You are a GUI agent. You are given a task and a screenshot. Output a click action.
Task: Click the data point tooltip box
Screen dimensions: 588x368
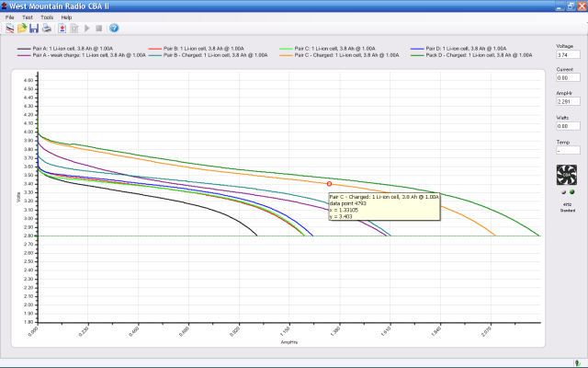pos(384,206)
